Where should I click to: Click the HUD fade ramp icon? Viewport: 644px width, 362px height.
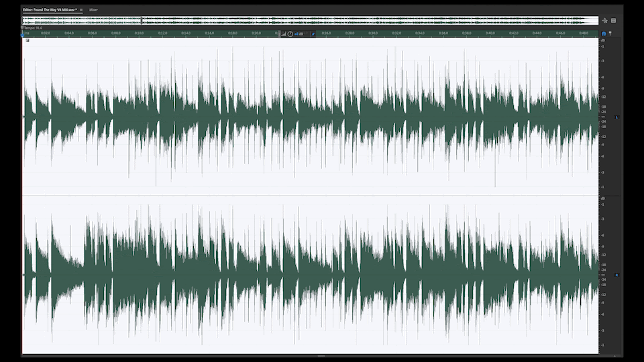[283, 34]
